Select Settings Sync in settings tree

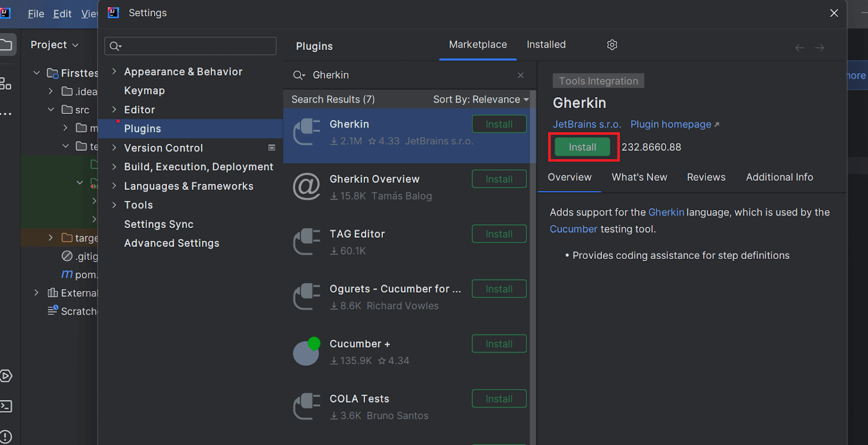point(158,224)
